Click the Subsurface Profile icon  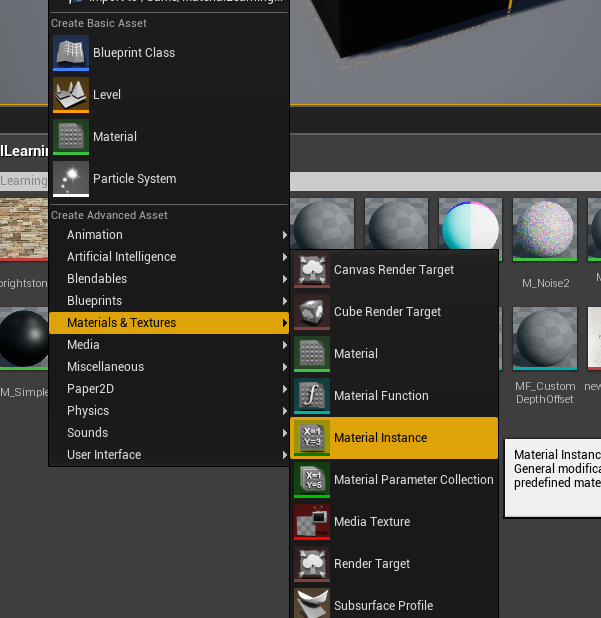[x=312, y=603]
